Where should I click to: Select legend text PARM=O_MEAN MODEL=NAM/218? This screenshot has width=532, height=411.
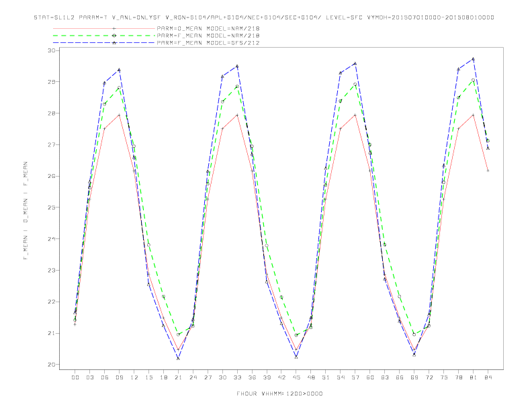click(x=208, y=28)
